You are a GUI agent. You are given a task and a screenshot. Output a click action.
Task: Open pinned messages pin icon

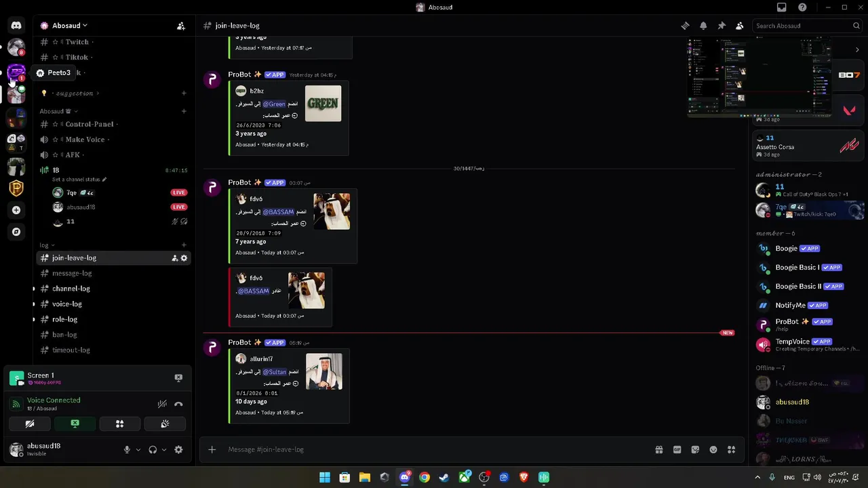tap(722, 26)
